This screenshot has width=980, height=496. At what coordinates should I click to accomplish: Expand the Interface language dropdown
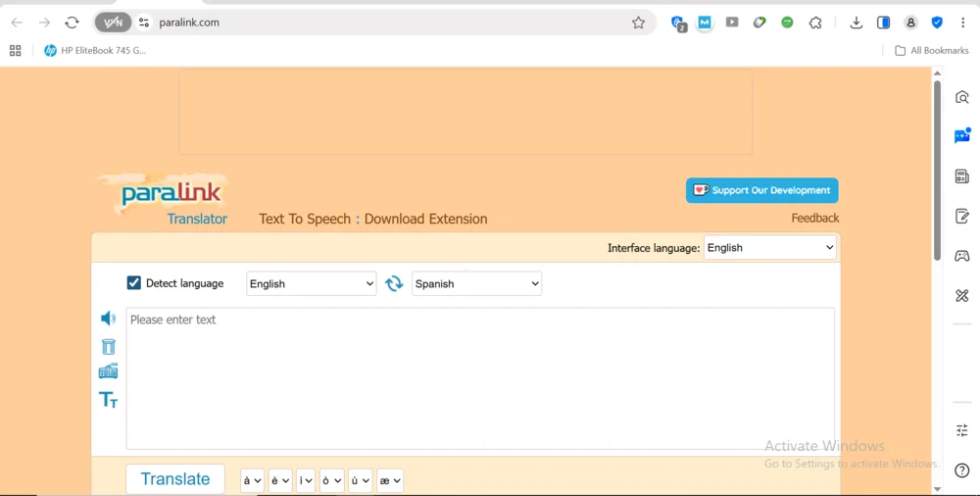(769, 248)
